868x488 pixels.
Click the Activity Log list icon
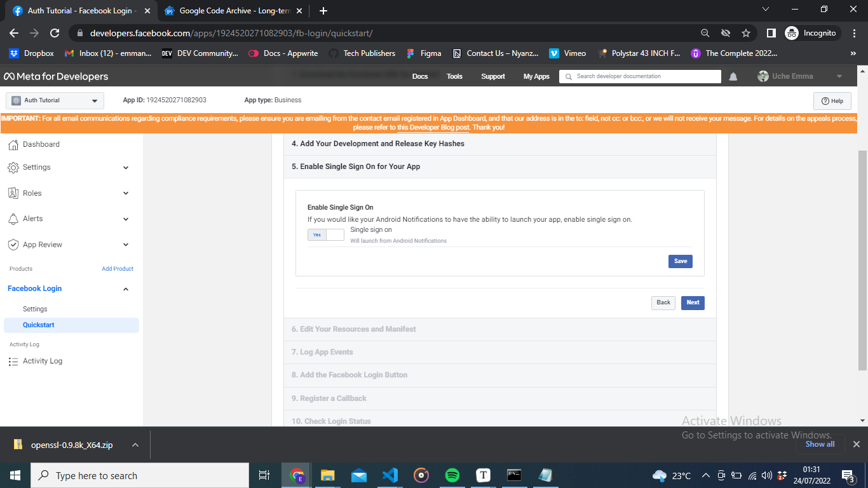(x=13, y=361)
